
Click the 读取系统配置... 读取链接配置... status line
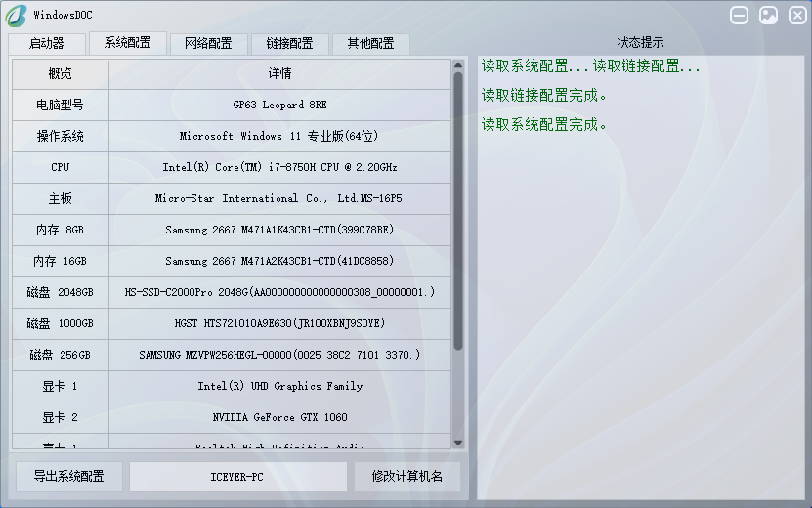591,66
